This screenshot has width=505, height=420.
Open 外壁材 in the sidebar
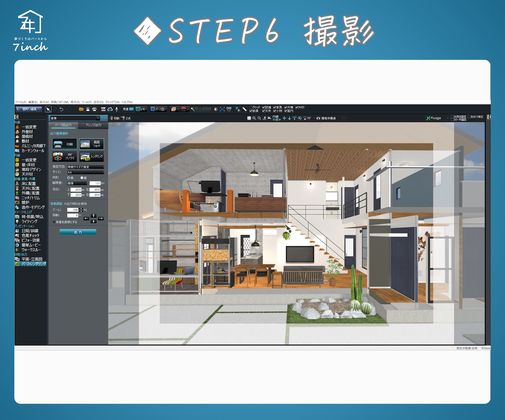click(x=27, y=132)
